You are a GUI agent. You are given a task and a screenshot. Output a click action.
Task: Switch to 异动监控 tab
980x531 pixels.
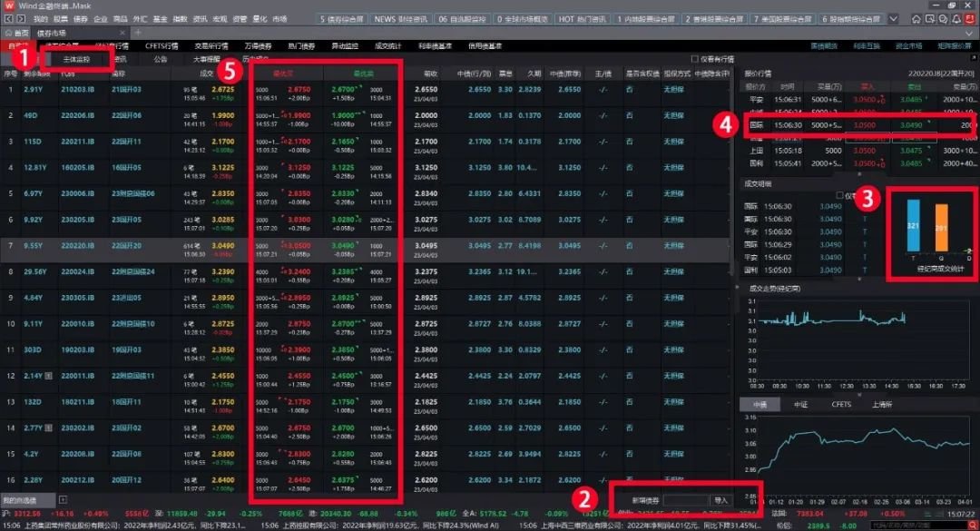345,45
